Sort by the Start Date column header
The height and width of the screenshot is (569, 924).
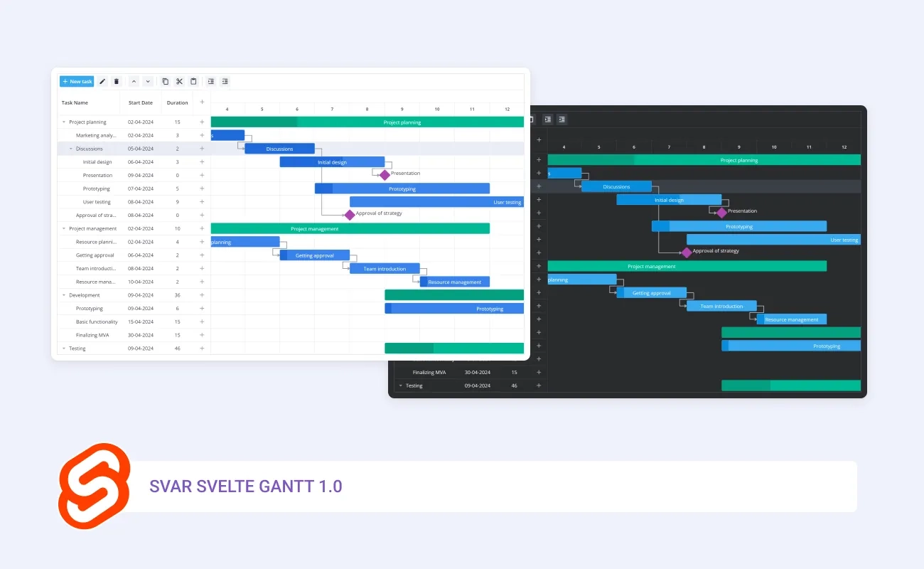(140, 103)
